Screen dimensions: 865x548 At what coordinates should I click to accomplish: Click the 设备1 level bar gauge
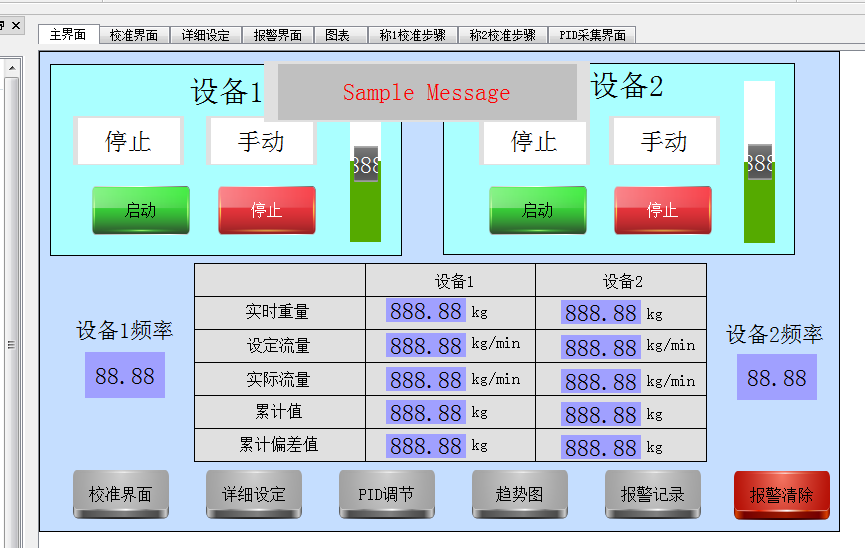click(x=365, y=182)
